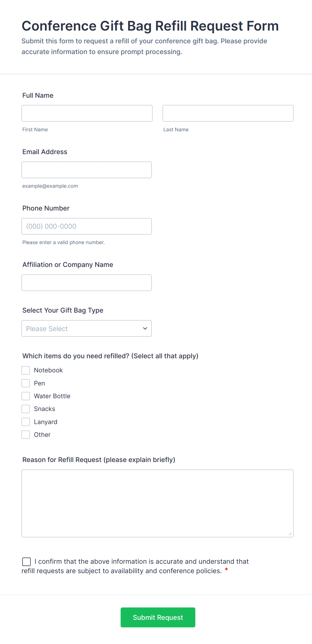Screen dimensions: 312x644
Task: Click the Water Bottle label text
Action: (52, 396)
